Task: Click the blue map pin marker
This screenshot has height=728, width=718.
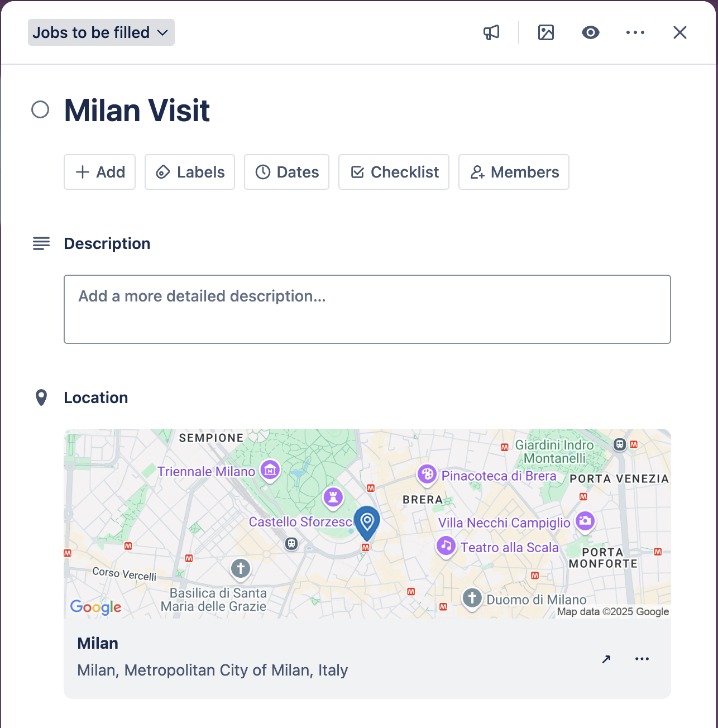Action: [x=367, y=523]
